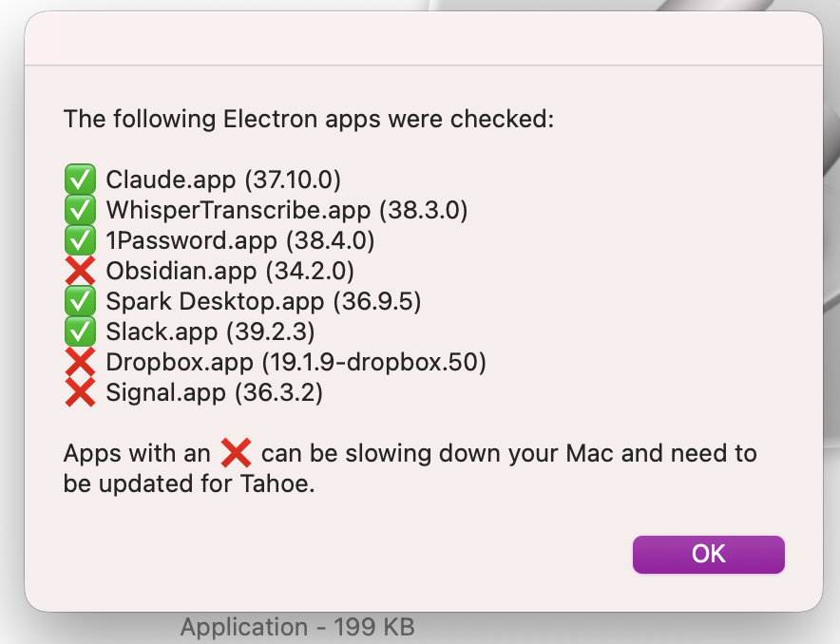Click the green checkmark next to WhisperTranscribe.app

80,210
